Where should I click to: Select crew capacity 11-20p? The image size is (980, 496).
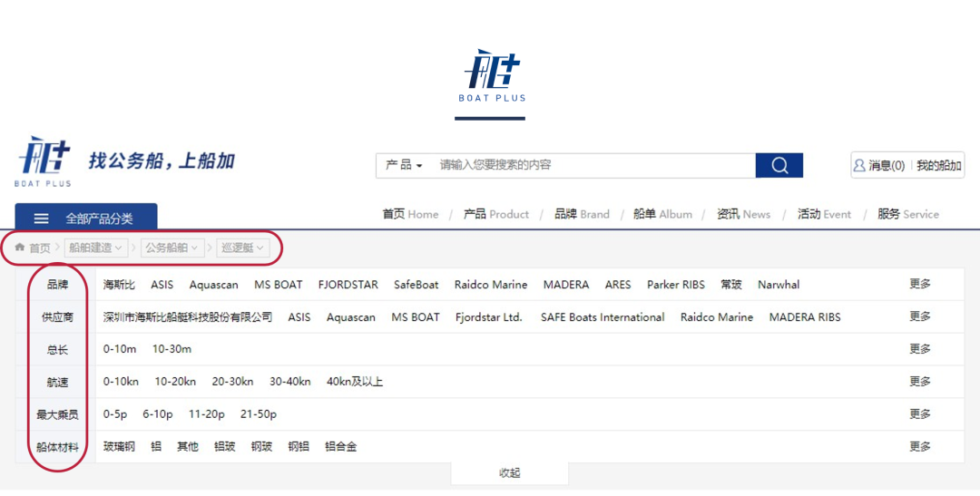coord(207,414)
